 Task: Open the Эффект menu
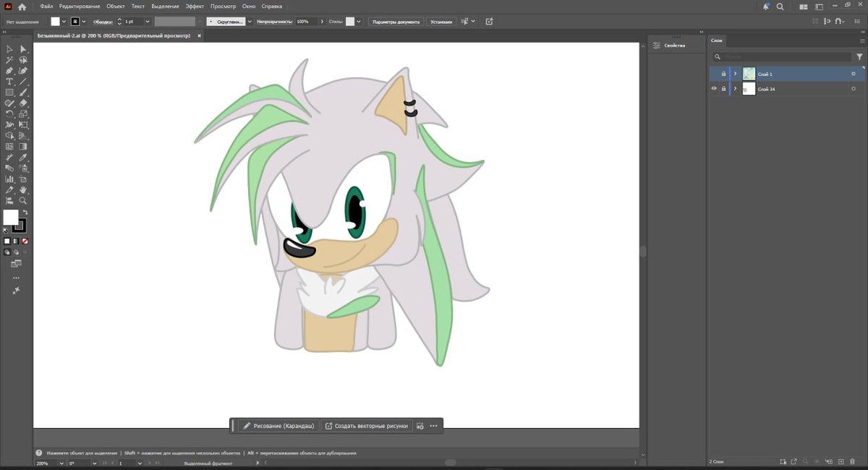click(x=195, y=7)
